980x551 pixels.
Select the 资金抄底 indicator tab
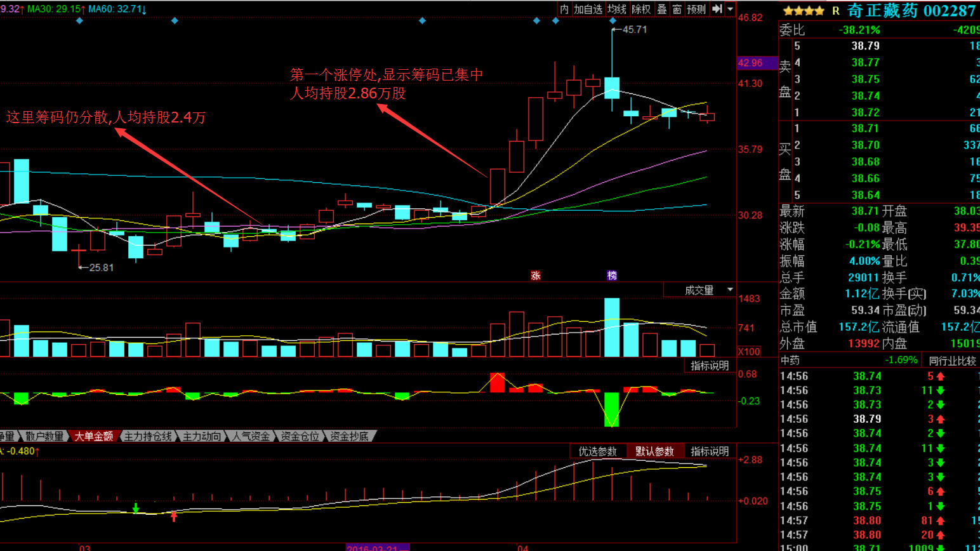[x=349, y=436]
